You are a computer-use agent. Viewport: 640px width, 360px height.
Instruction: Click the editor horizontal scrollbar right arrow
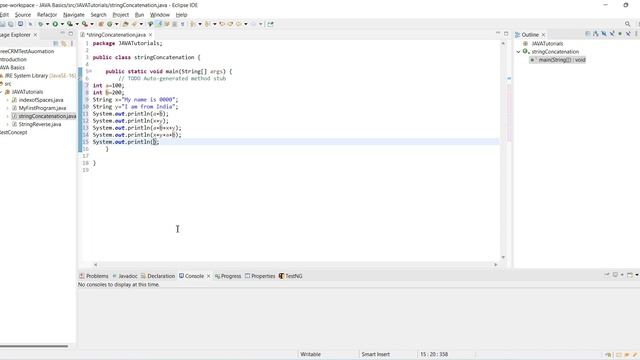tap(496, 264)
